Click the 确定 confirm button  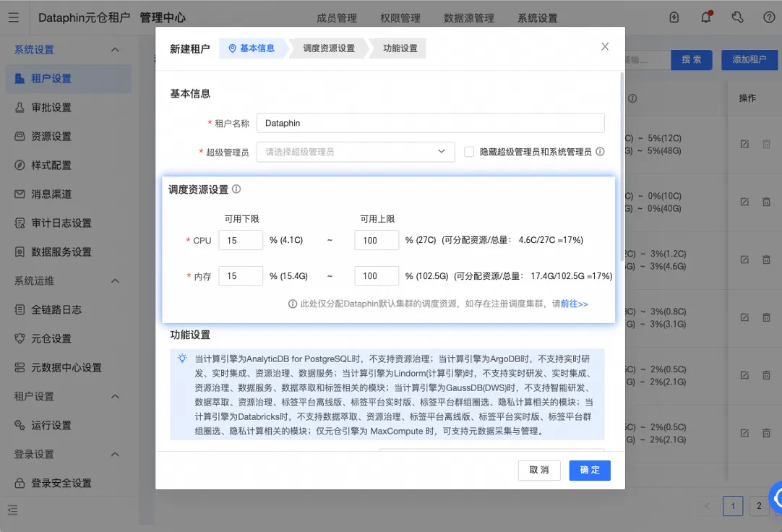click(x=590, y=470)
